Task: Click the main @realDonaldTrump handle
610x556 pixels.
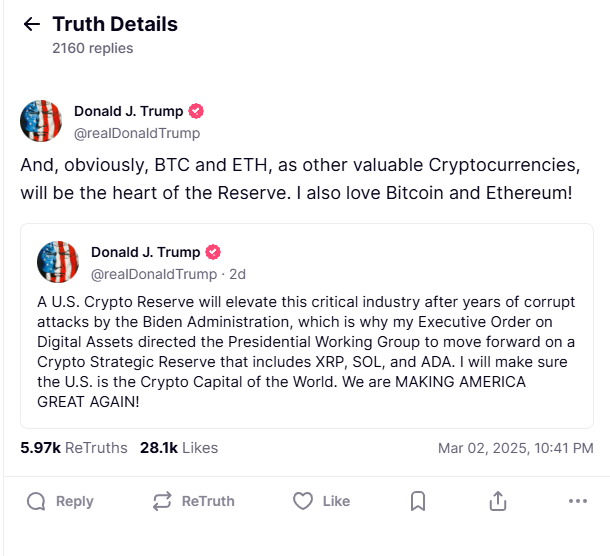Action: coord(137,133)
